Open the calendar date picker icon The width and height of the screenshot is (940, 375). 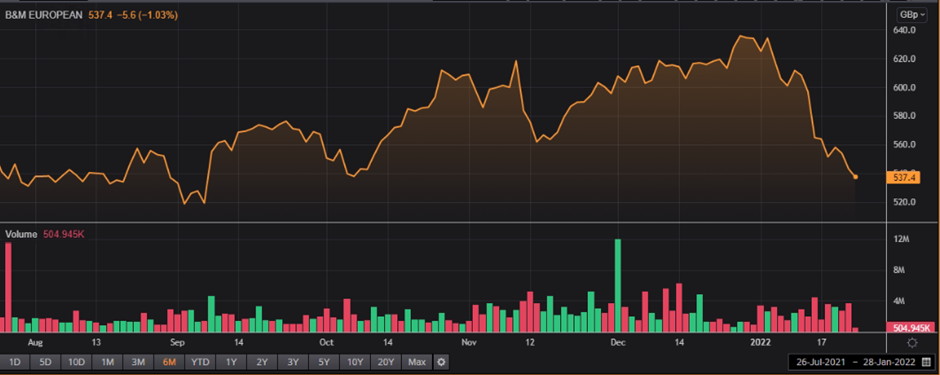tap(926, 362)
